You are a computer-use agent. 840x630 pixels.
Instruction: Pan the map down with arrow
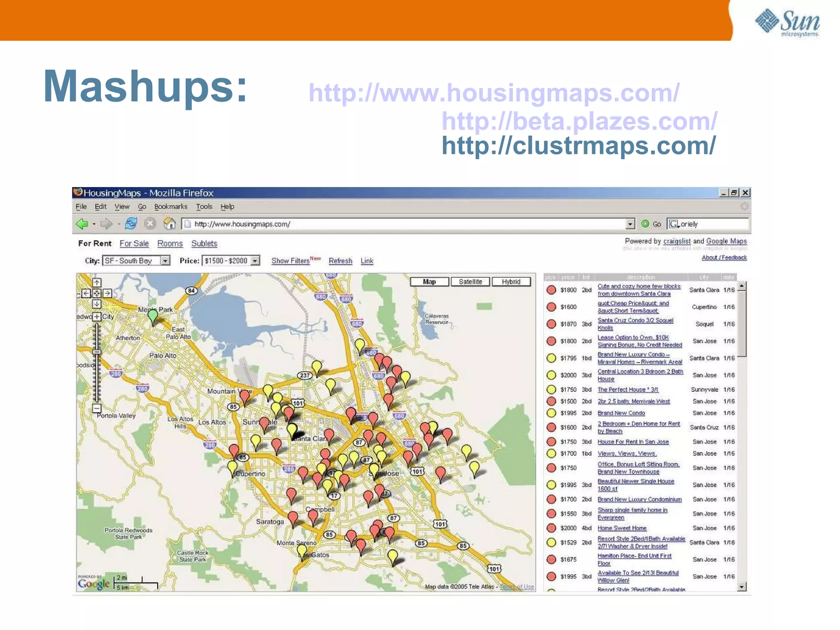(x=96, y=304)
